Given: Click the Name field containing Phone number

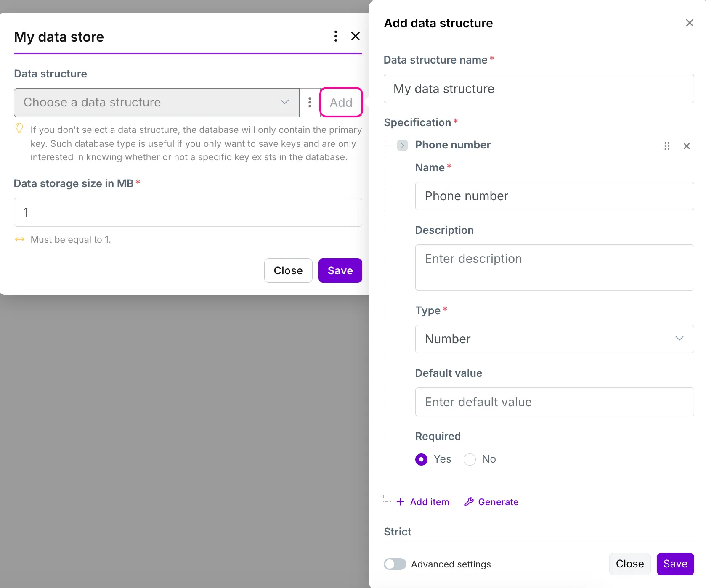Looking at the screenshot, I should [x=554, y=196].
